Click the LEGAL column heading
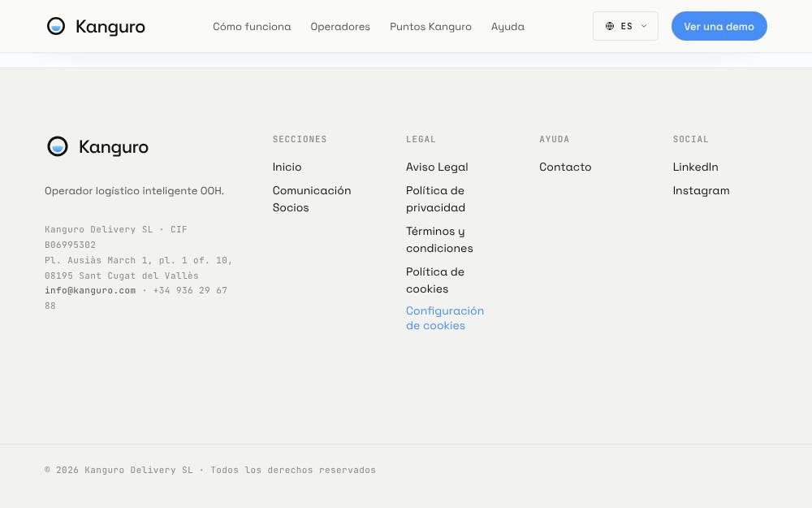Image resolution: width=812 pixels, height=508 pixels. pyautogui.click(x=421, y=139)
